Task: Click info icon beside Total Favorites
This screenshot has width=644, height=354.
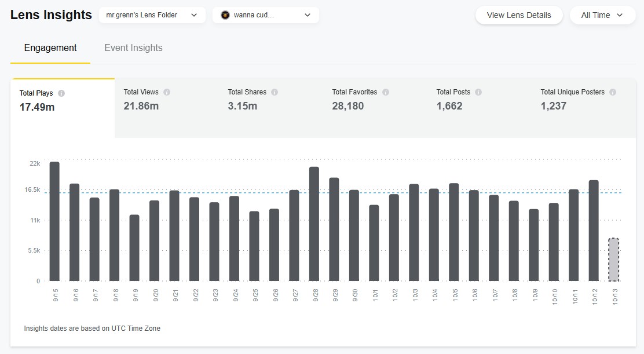Action: 386,92
